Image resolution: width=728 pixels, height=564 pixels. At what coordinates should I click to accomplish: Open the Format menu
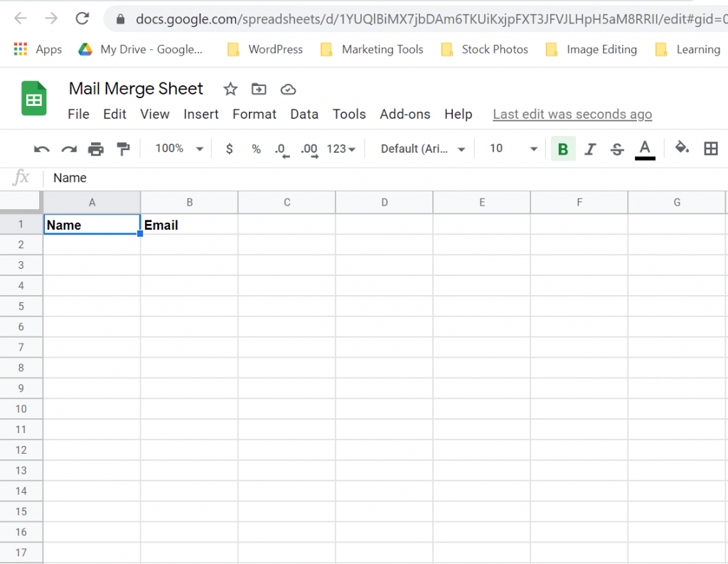(x=254, y=114)
